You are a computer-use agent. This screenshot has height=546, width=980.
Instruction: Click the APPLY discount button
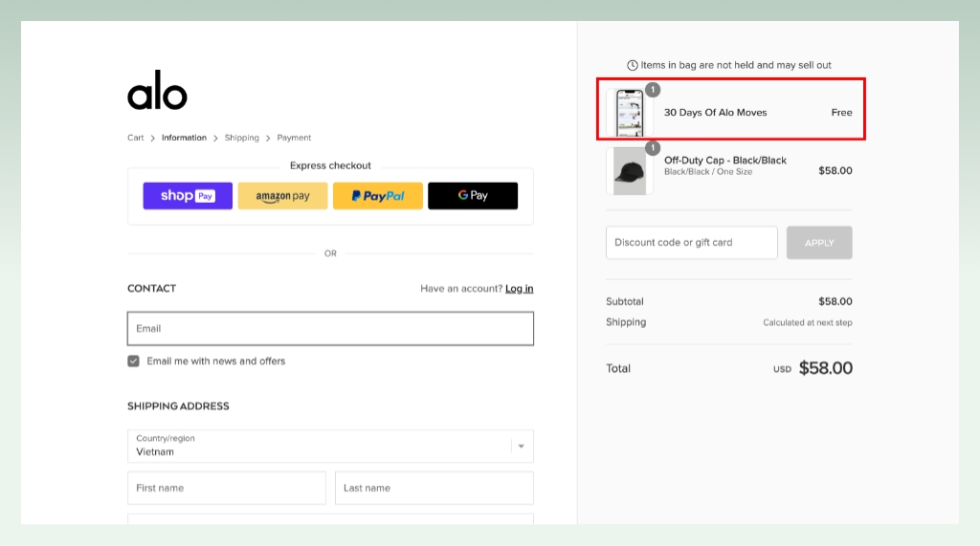[819, 242]
